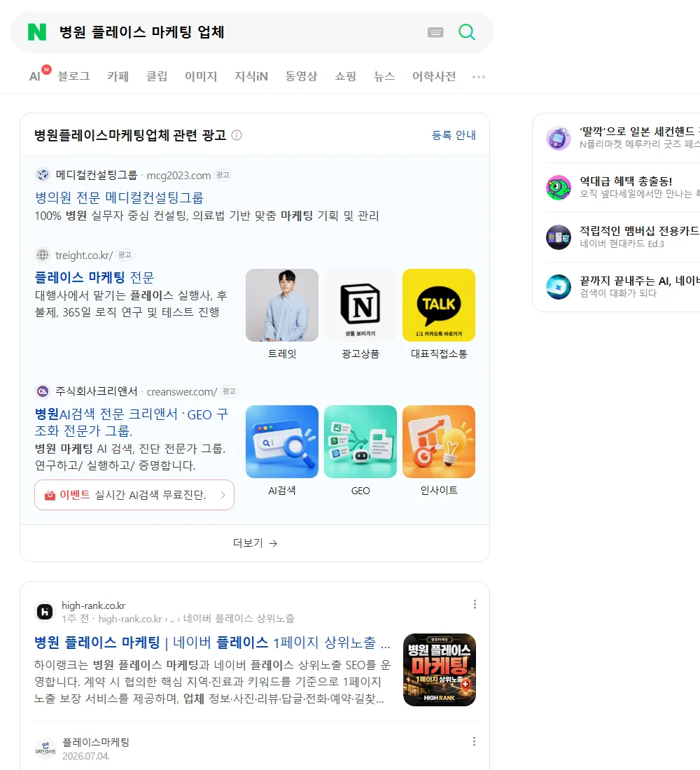Open the 광고상품 Notion thumbnail
Screen dimensions: 700x770
tap(360, 305)
